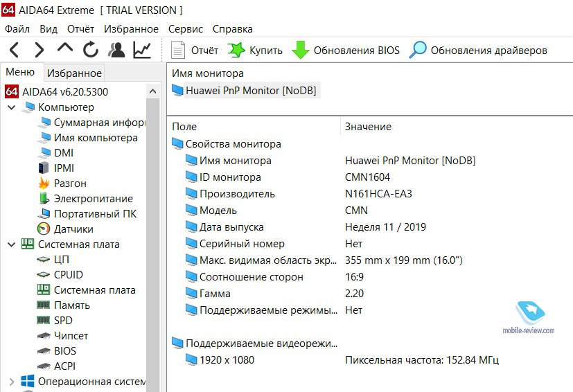Viewport: 573px width, 392px height.
Task: Open the Избранное menu in menu bar
Action: [131, 29]
